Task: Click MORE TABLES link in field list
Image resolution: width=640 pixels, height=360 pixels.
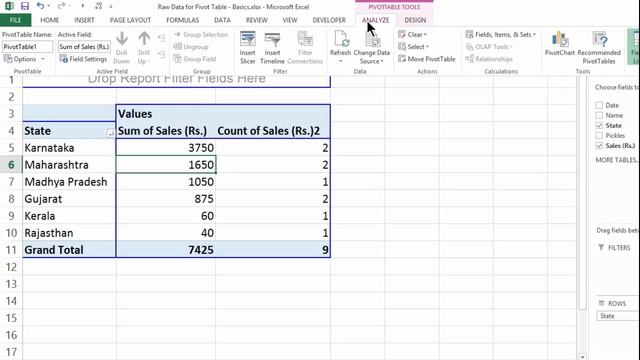Action: click(616, 160)
